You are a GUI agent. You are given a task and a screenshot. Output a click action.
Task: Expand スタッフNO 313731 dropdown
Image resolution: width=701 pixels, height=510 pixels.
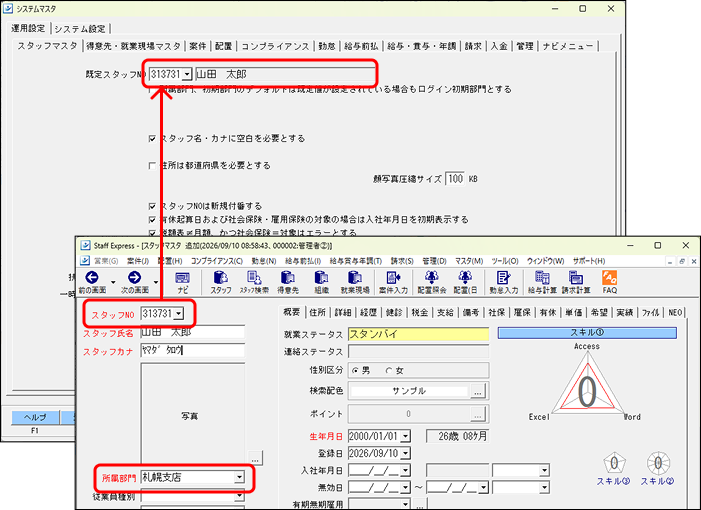pyautogui.click(x=179, y=314)
